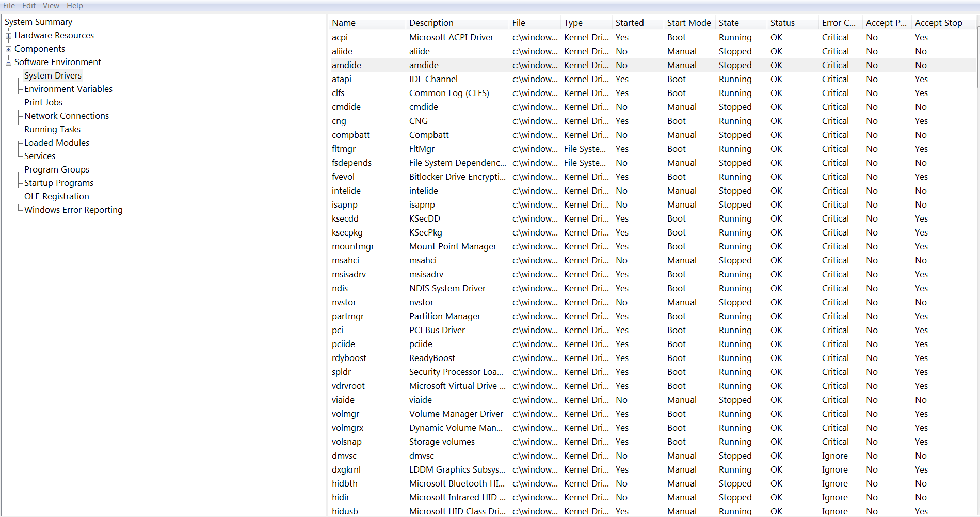Click the LDDM Graphics Subsys... description
980x517 pixels.
pos(457,469)
